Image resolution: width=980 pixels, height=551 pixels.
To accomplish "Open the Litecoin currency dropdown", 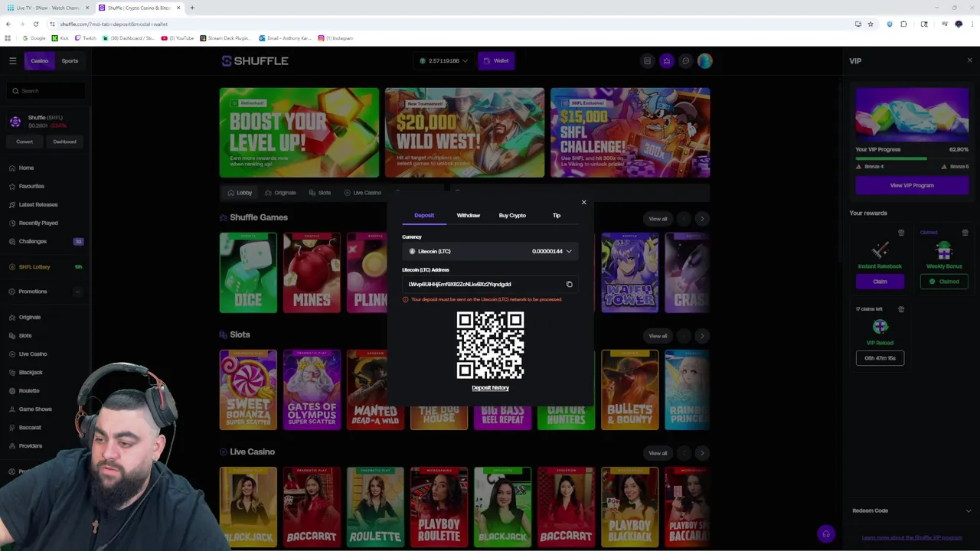I will (x=490, y=251).
